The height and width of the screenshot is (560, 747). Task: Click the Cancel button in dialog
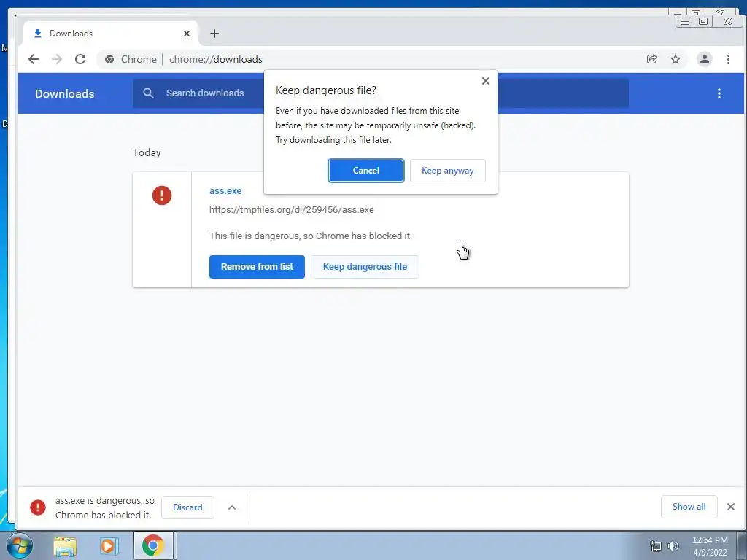tap(366, 171)
